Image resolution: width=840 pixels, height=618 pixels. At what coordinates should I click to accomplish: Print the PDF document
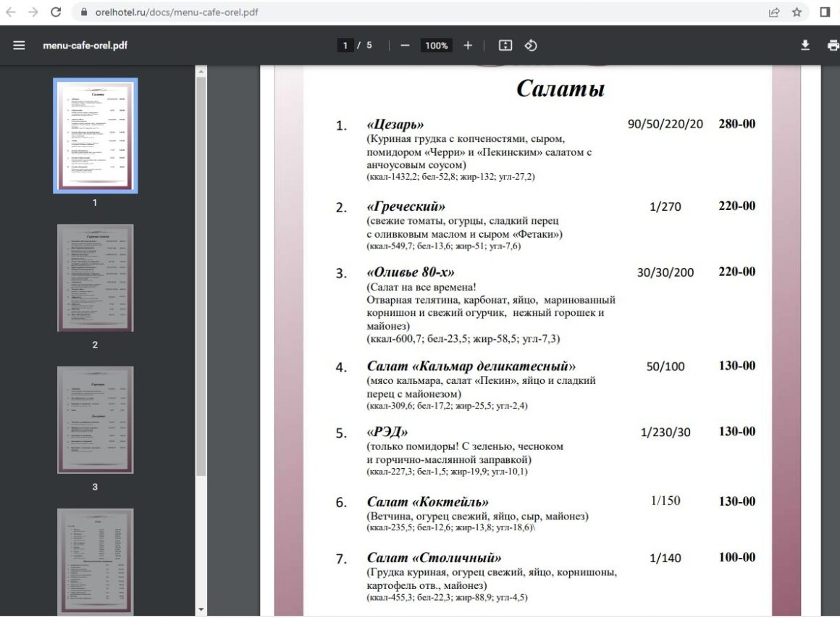click(x=832, y=45)
